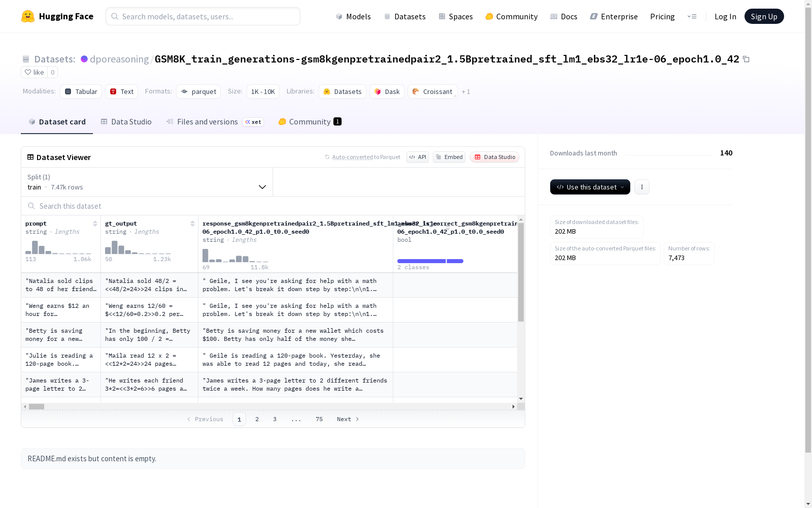Expand the train split dropdown

[147, 182]
